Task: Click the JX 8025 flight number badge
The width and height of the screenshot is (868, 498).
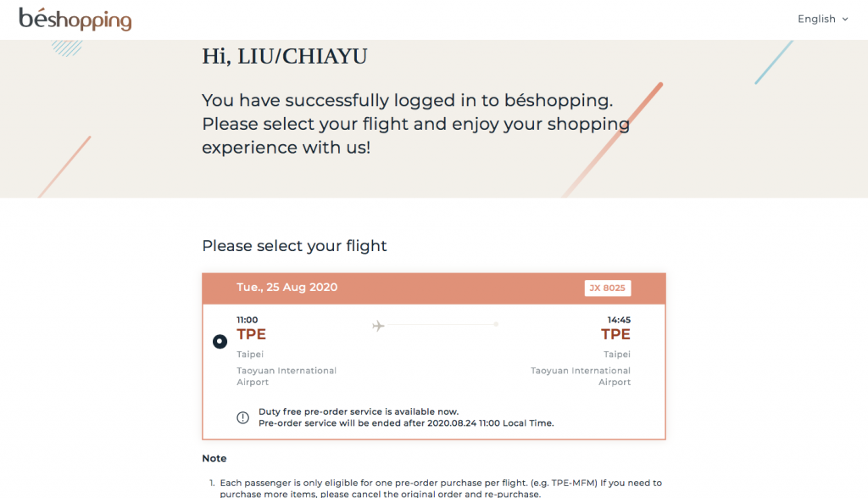Action: pyautogui.click(x=607, y=288)
